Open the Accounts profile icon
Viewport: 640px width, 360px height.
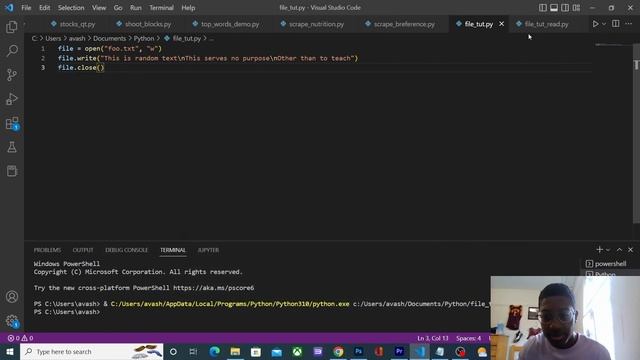tap(12, 297)
